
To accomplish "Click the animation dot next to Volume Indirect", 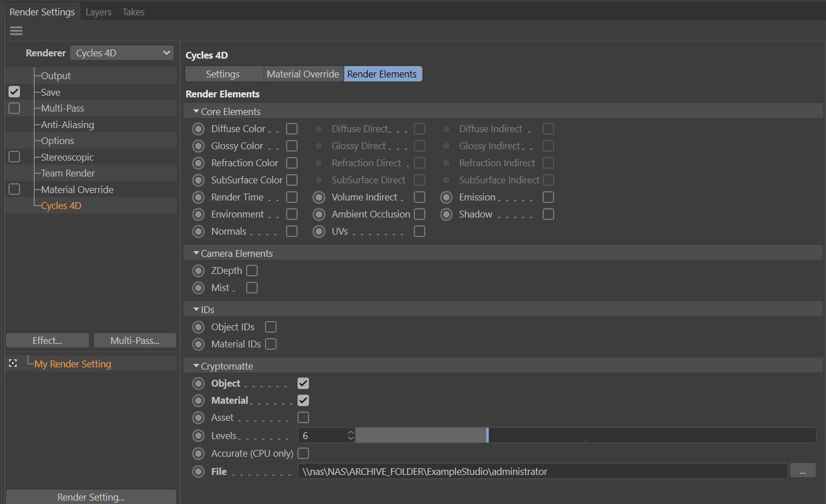I will (319, 197).
